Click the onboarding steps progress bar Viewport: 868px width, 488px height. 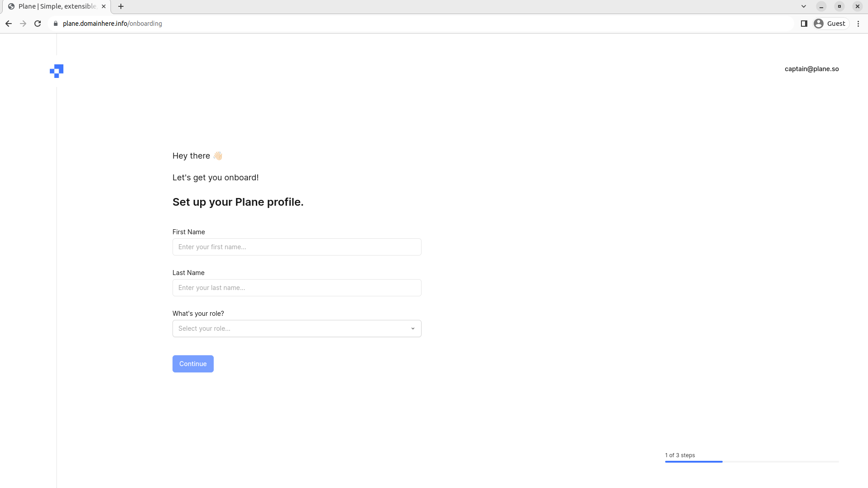(752, 462)
